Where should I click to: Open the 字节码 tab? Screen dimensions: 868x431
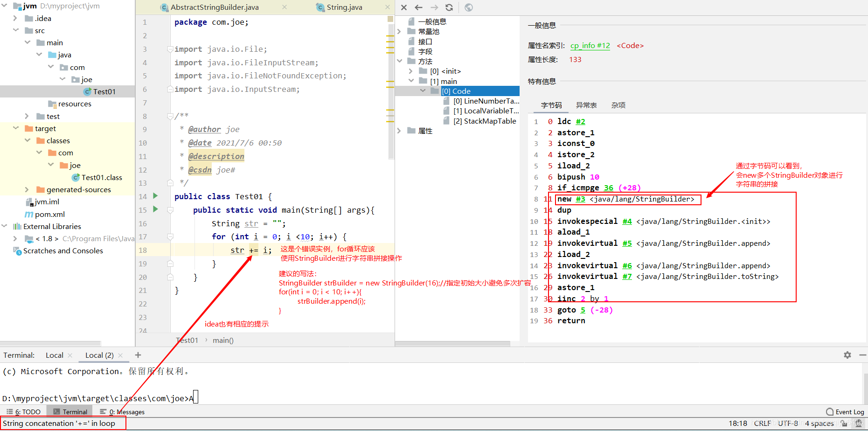551,105
